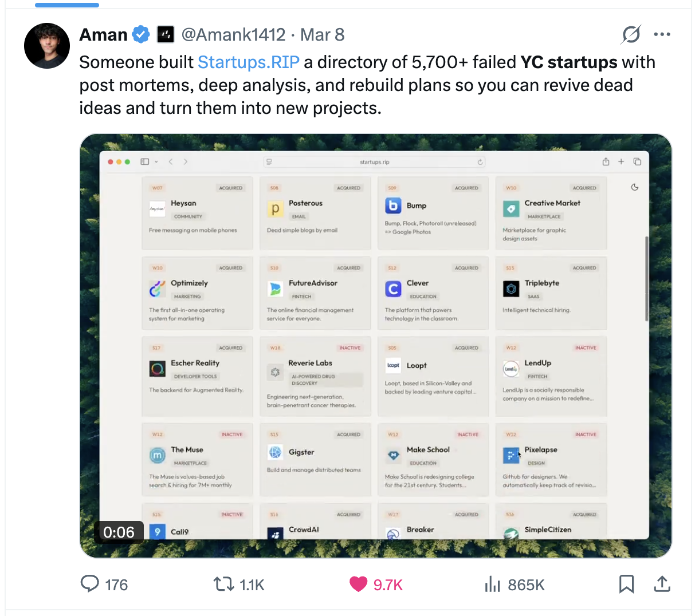Select the active tab indicator at the top
This screenshot has height=616, width=699.
click(66, 5)
